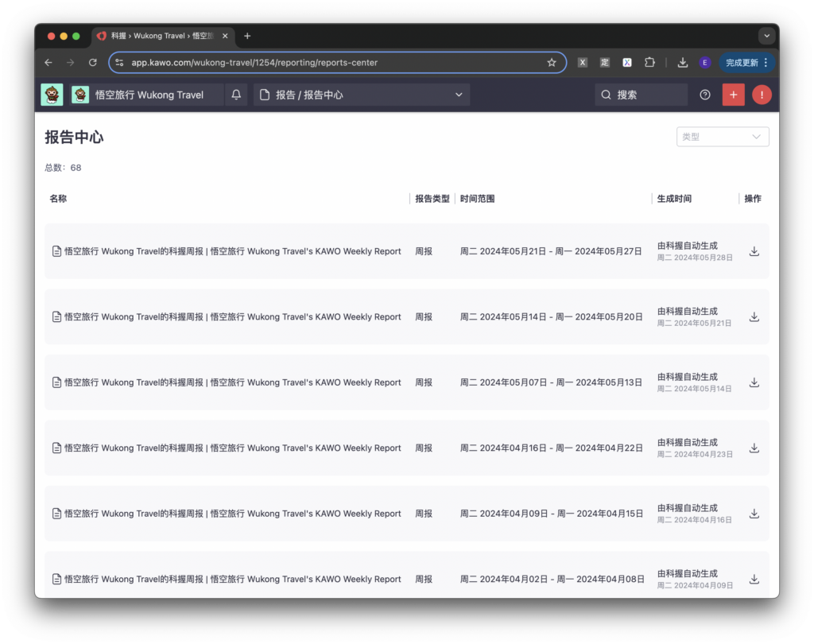Open the 悟空旅行 Wukong Travel brand switcher
Image resolution: width=814 pixels, height=644 pixels.
[x=147, y=95]
